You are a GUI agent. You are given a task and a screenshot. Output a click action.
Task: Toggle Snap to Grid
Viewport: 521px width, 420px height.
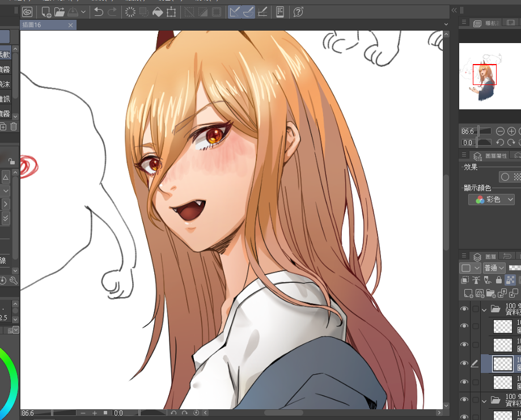[262, 12]
